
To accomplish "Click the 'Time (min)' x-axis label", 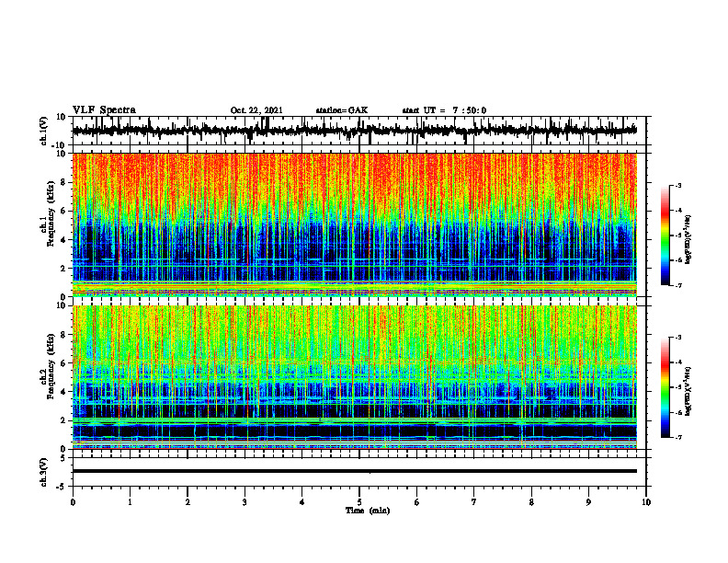I will coord(368,511).
